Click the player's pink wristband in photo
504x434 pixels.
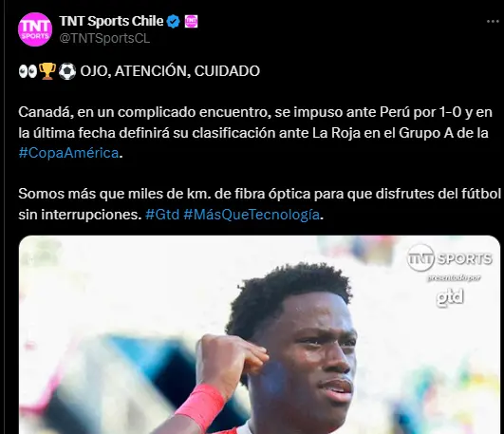pyautogui.click(x=200, y=406)
